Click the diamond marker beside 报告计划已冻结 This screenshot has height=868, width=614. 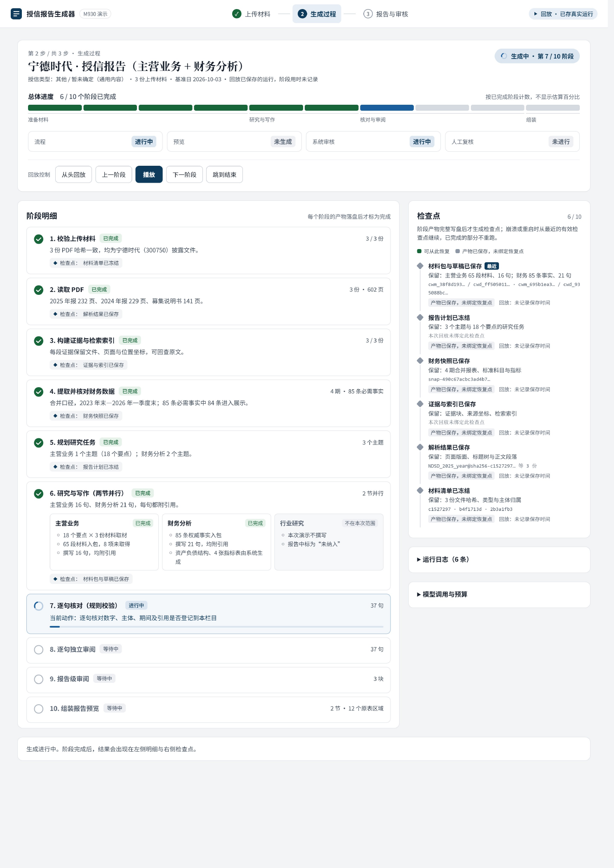420,318
